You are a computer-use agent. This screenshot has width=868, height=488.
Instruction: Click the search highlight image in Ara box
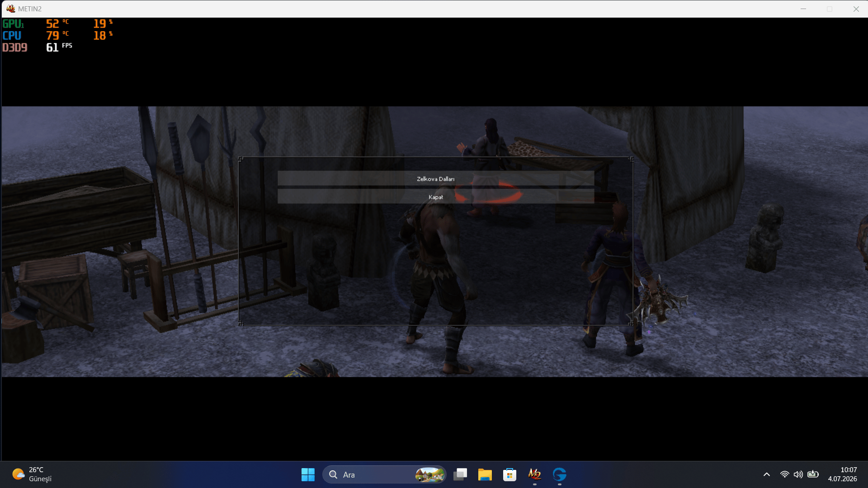pyautogui.click(x=430, y=474)
